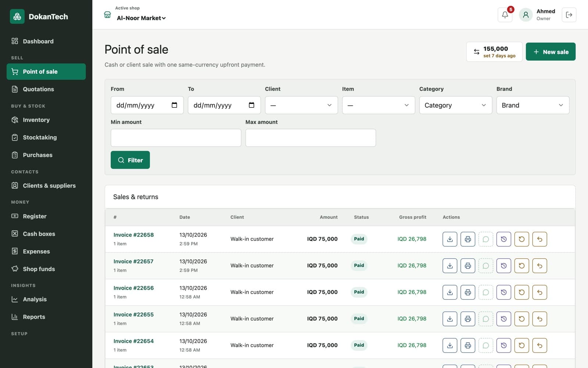Screen dimensions: 588x368
Task: Click the 155,000 exchange rate button
Action: coord(494,52)
